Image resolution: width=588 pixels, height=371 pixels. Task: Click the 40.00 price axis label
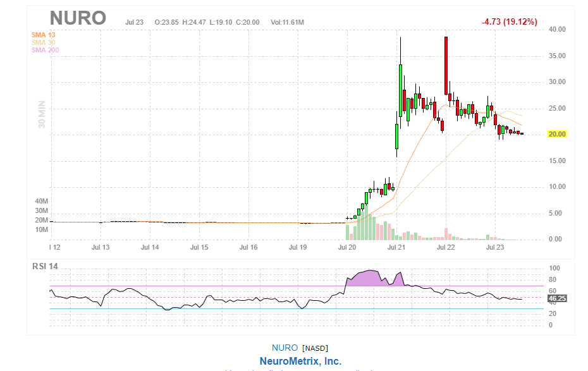[556, 29]
